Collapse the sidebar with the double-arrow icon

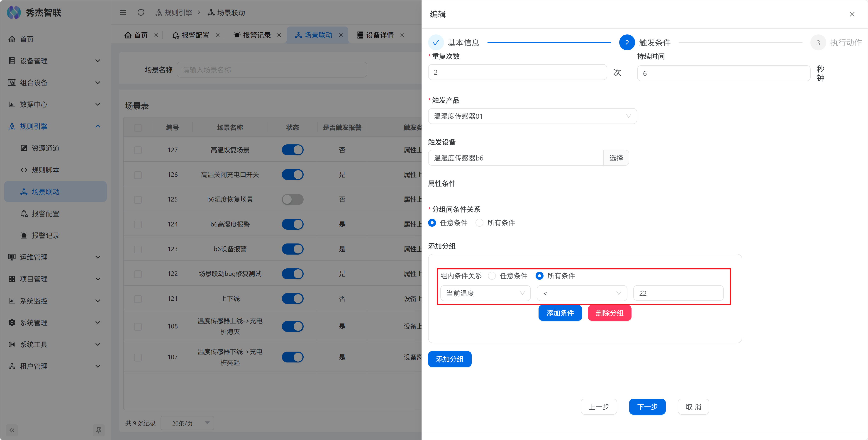point(12,430)
